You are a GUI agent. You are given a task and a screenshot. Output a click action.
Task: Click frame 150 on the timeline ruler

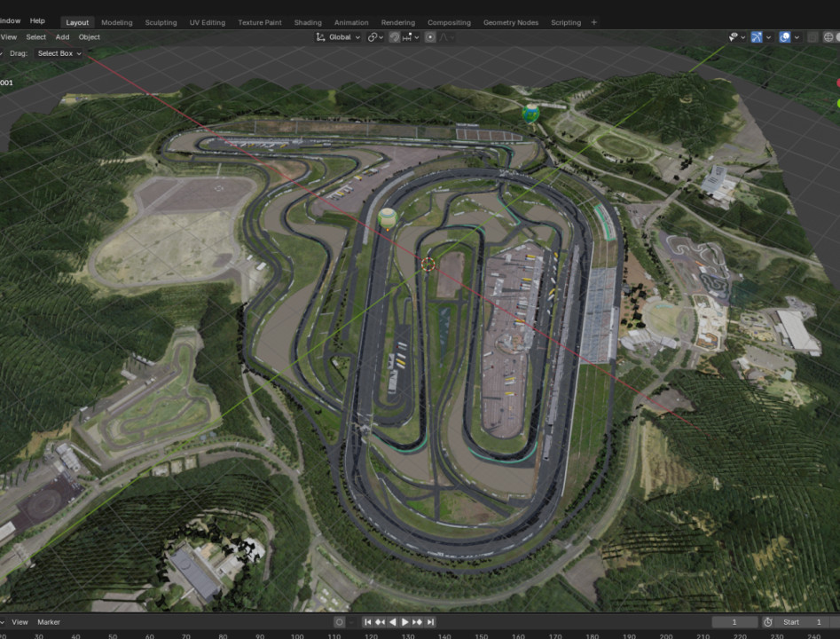point(482,635)
